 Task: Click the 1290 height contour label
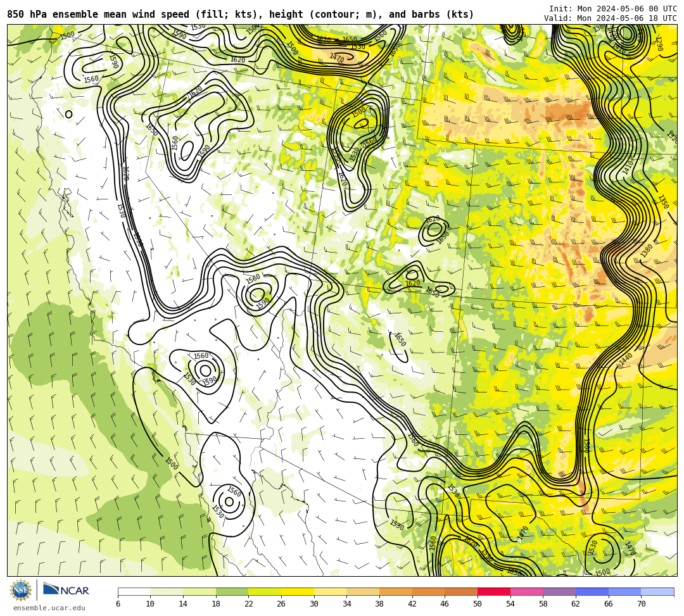pos(659,43)
